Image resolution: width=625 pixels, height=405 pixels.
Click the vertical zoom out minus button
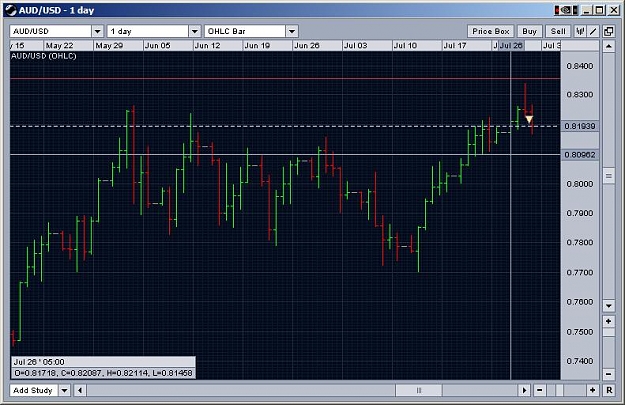click(608, 374)
